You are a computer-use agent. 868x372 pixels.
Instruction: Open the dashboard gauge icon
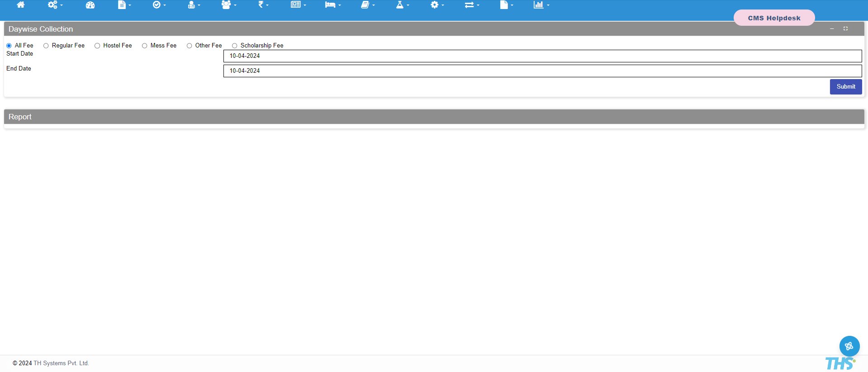tap(90, 5)
